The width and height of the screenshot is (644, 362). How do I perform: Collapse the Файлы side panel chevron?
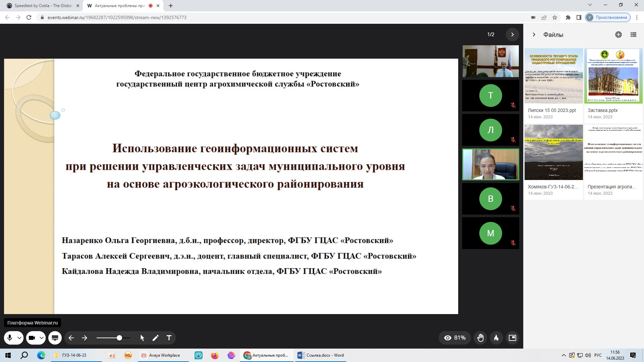(534, 35)
